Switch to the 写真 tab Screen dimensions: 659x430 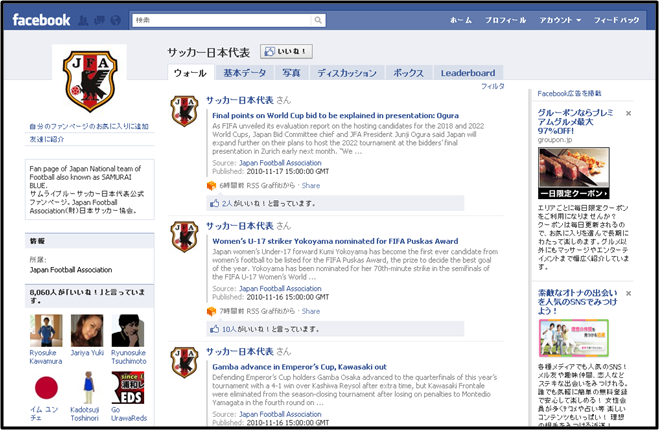(291, 73)
